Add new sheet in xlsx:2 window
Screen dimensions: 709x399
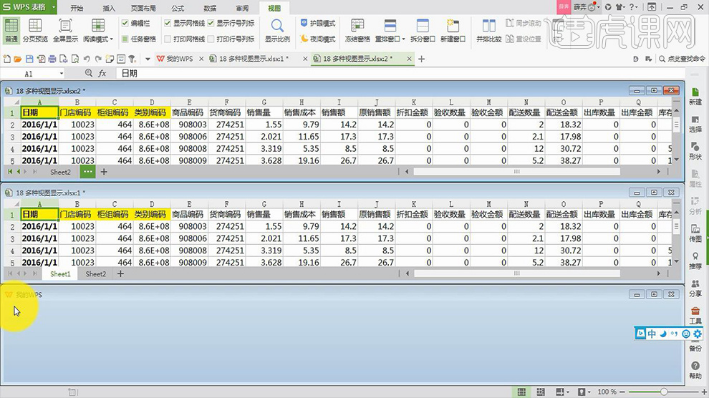point(104,172)
